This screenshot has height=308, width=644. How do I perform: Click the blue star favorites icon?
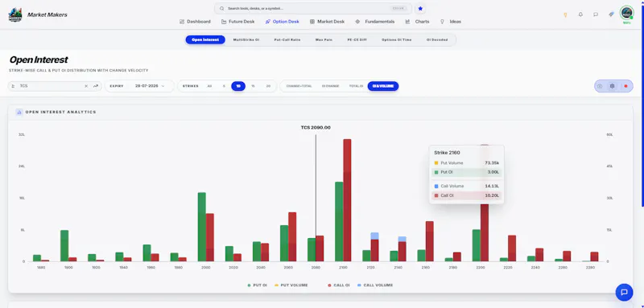(x=420, y=8)
